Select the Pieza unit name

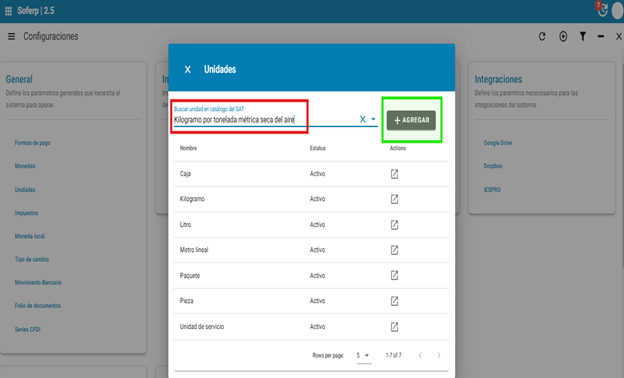[186, 301]
